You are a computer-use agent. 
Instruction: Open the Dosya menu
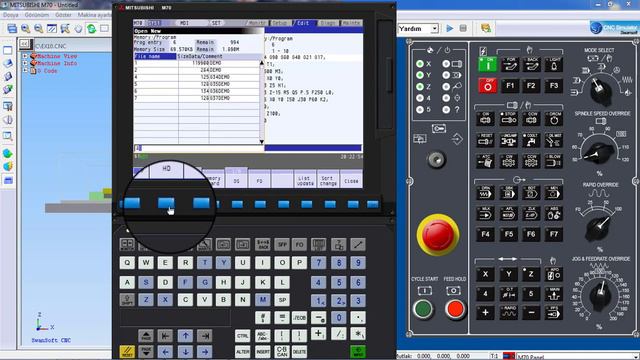point(11,15)
